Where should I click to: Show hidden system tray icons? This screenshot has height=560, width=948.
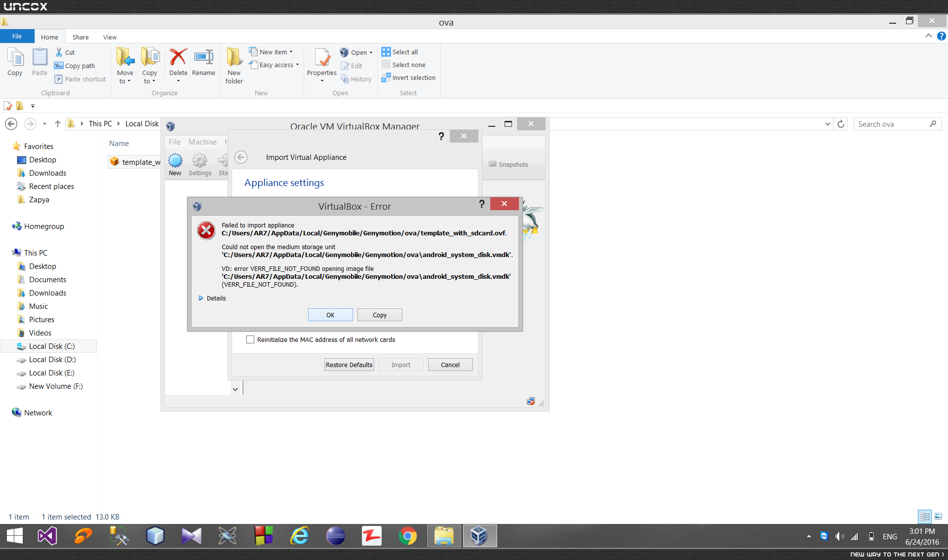tap(809, 536)
